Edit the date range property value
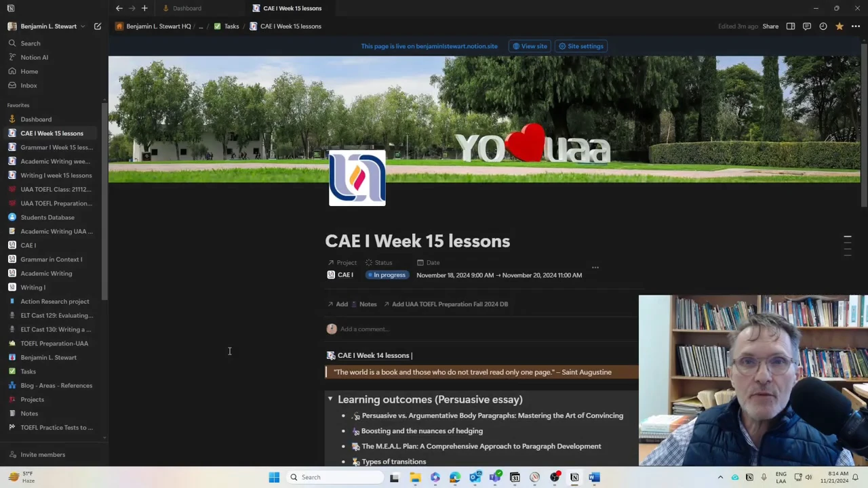 click(x=499, y=275)
